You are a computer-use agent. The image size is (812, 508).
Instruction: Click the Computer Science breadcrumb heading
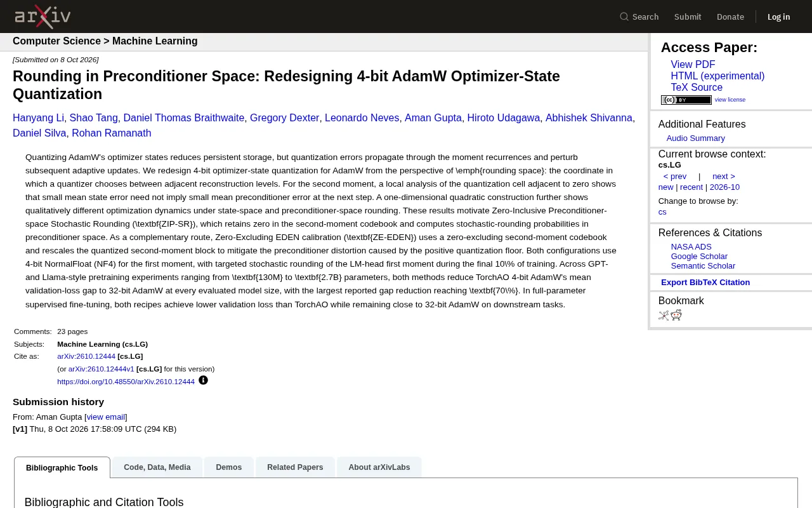pos(56,41)
